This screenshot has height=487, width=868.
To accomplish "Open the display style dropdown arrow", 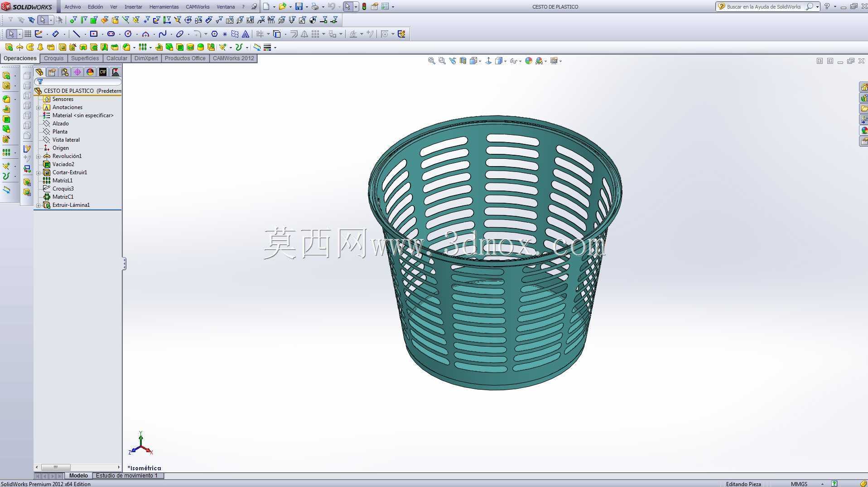I will tap(505, 61).
